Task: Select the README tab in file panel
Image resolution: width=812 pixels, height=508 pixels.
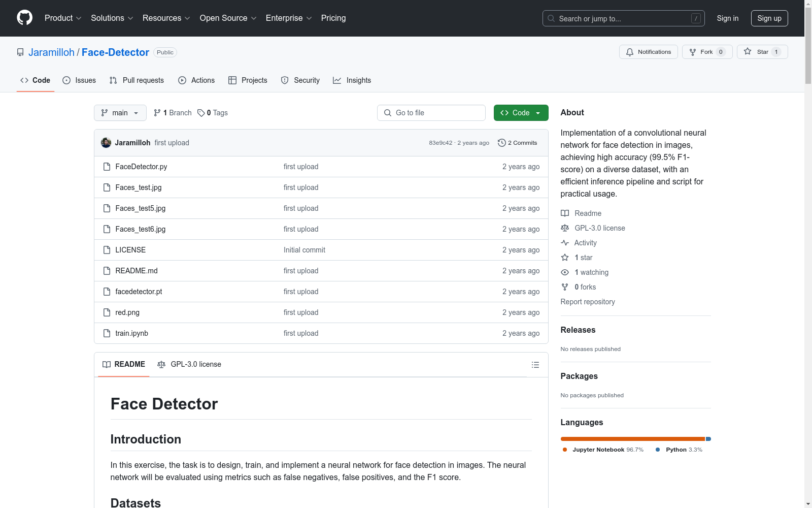Action: (x=124, y=364)
